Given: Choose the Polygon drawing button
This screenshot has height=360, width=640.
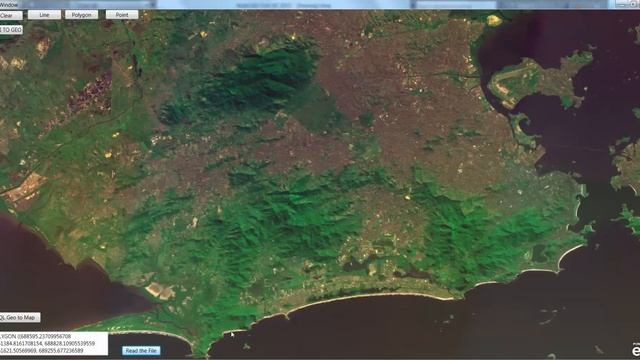Looking at the screenshot, I should click(x=81, y=15).
